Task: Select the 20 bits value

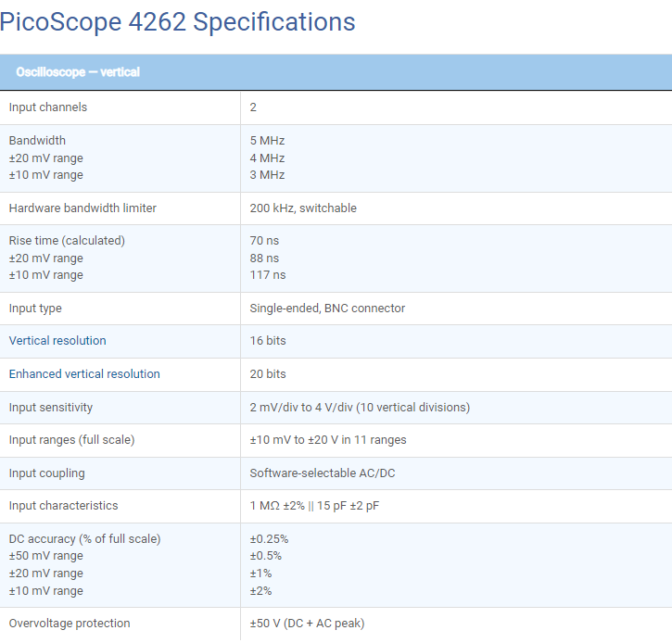Action: [268, 374]
